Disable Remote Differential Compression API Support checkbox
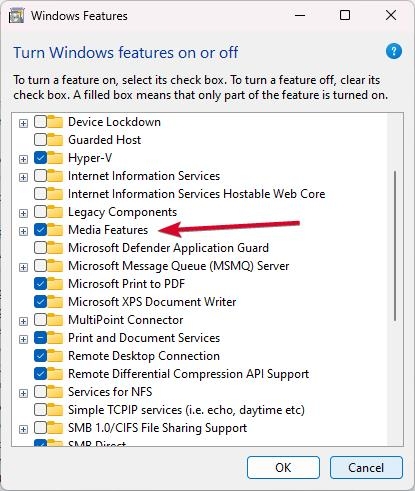The height and width of the screenshot is (491, 415). (40, 374)
